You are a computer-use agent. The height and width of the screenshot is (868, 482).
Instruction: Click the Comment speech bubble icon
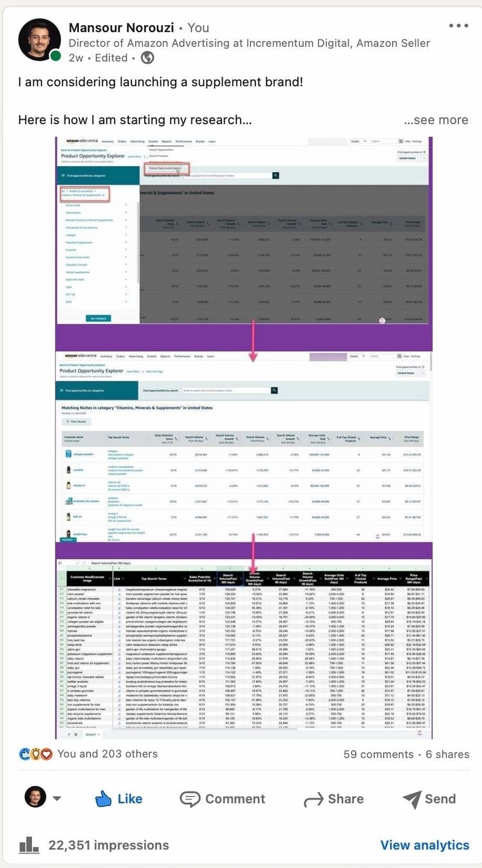point(190,799)
